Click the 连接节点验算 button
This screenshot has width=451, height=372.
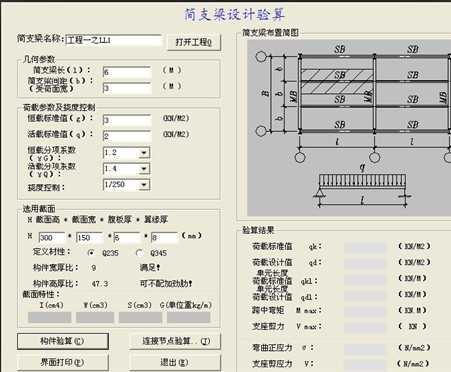pyautogui.click(x=175, y=341)
